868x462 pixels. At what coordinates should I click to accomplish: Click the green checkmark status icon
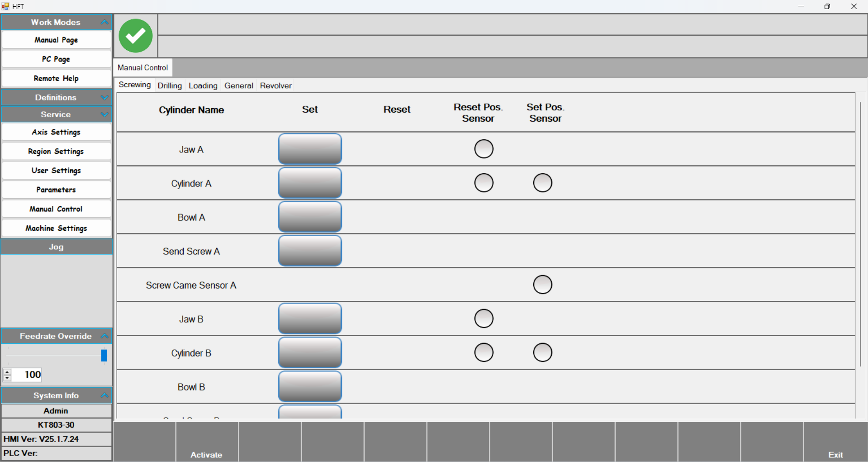click(135, 36)
